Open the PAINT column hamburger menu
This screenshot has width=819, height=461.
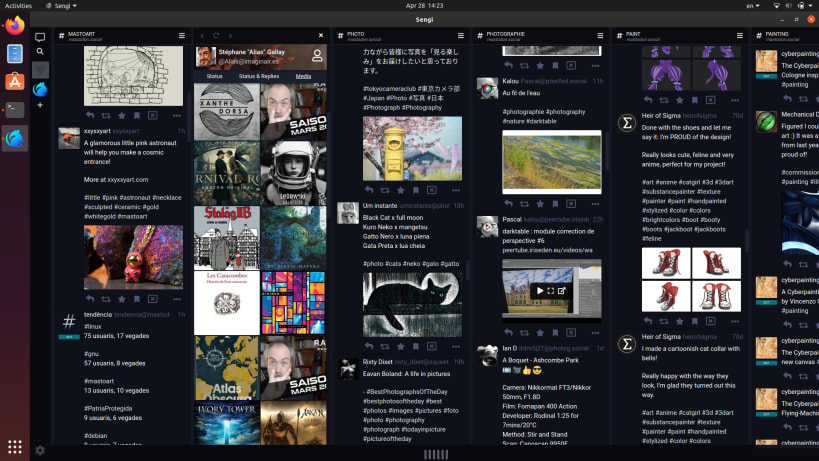[740, 36]
